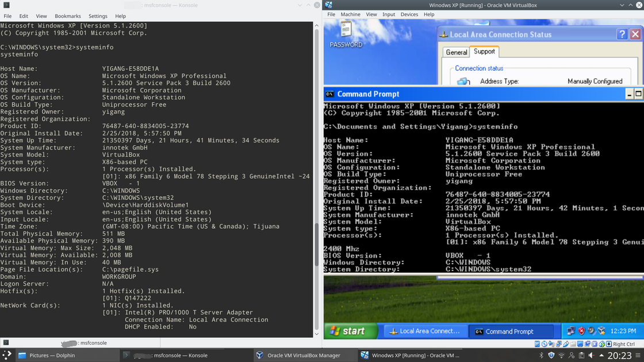The width and height of the screenshot is (644, 362).
Task: Open the KDE shield security tray icon
Action: (551, 356)
